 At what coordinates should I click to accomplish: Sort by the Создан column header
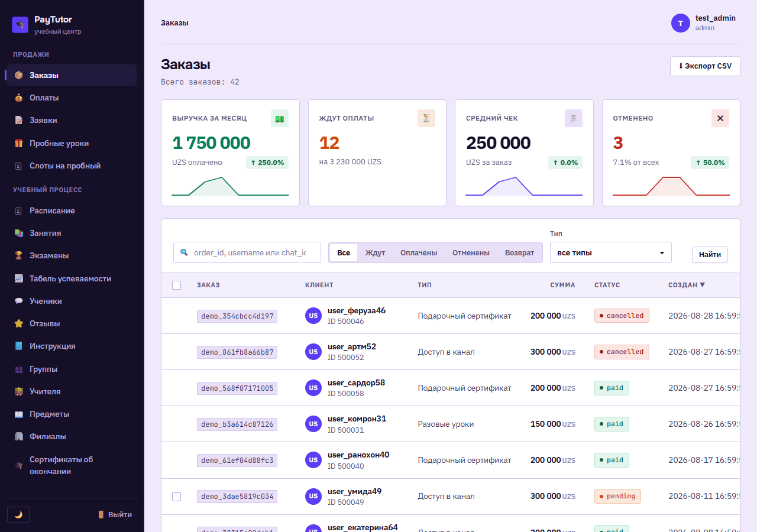coord(687,285)
